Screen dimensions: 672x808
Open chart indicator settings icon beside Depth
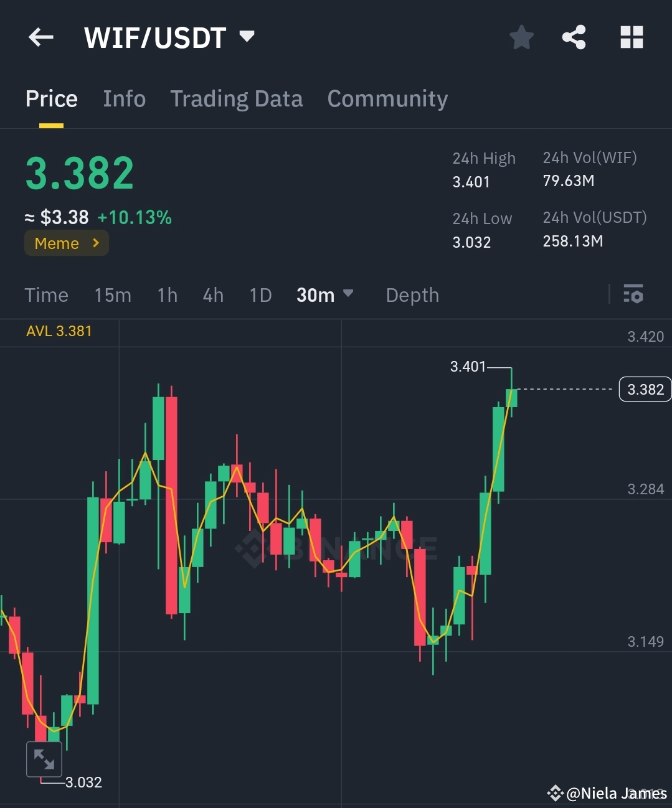tap(633, 294)
